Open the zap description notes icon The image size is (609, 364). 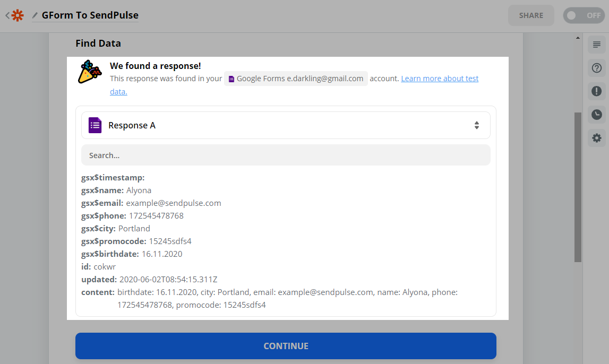(x=597, y=45)
